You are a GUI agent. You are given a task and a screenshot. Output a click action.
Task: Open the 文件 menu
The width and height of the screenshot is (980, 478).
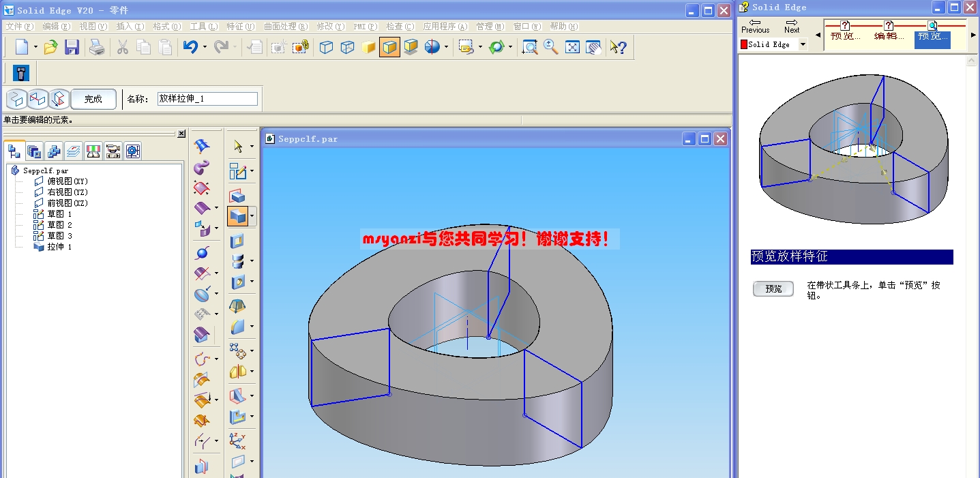[19, 27]
